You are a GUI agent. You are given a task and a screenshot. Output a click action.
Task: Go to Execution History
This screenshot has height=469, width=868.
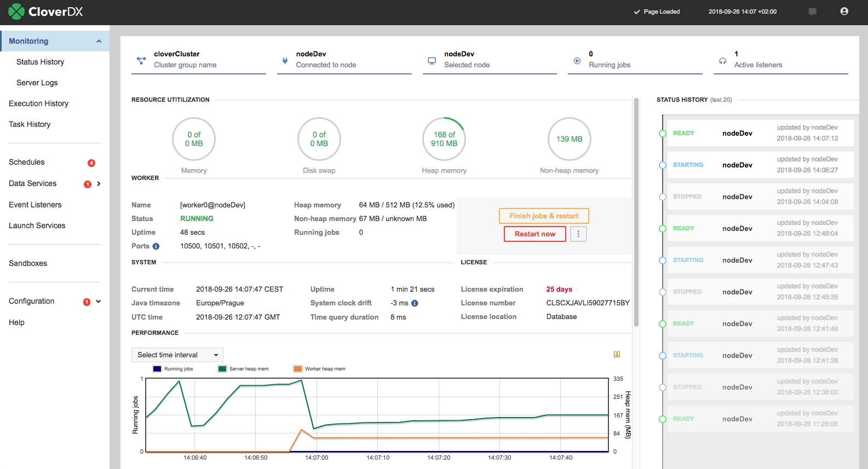coord(39,103)
